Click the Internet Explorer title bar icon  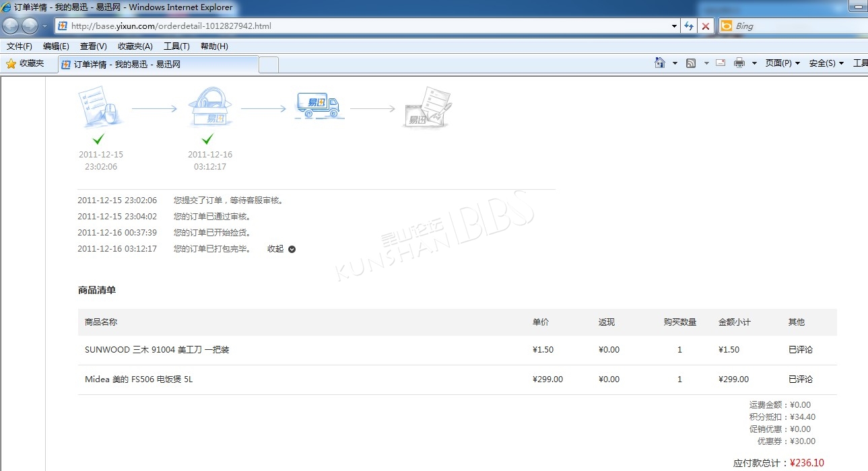click(7, 7)
